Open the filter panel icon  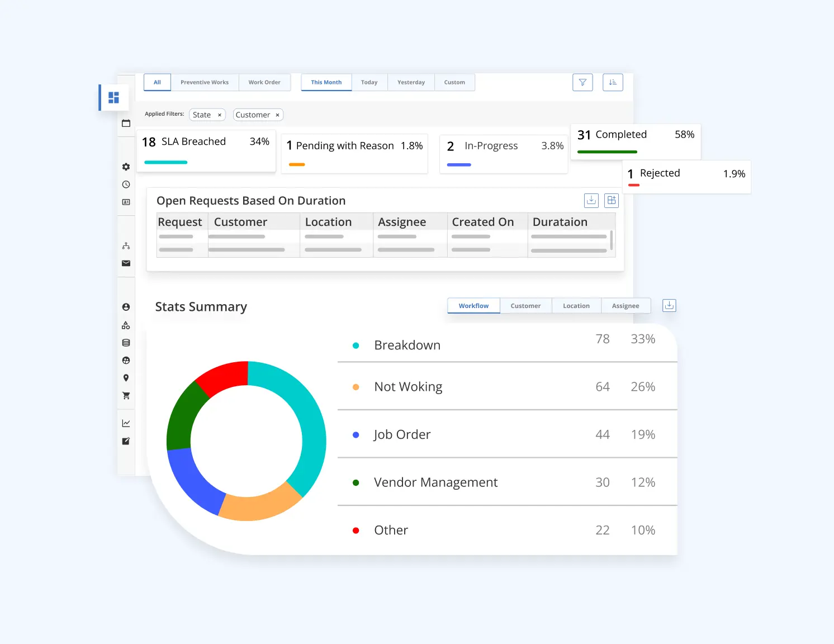click(x=582, y=82)
